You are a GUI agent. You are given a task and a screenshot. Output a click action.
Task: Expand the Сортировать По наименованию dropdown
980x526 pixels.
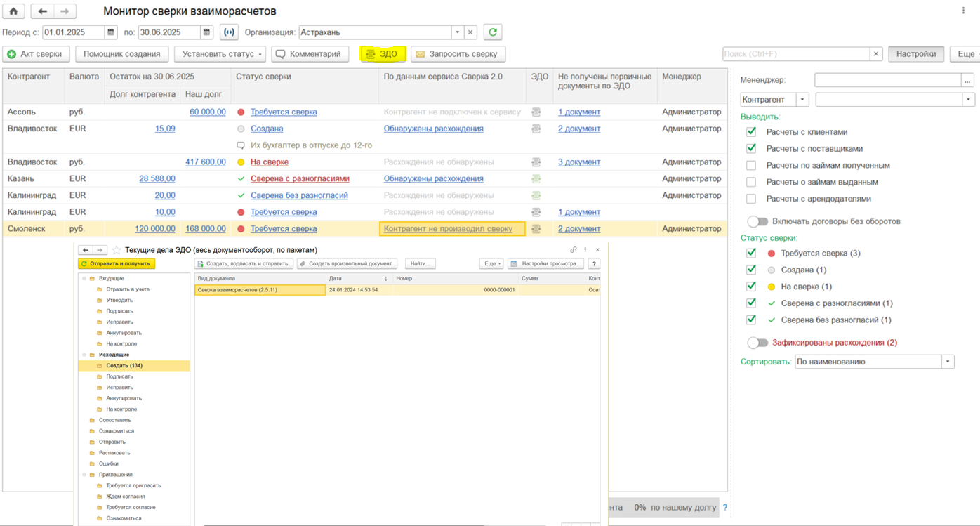pos(948,362)
